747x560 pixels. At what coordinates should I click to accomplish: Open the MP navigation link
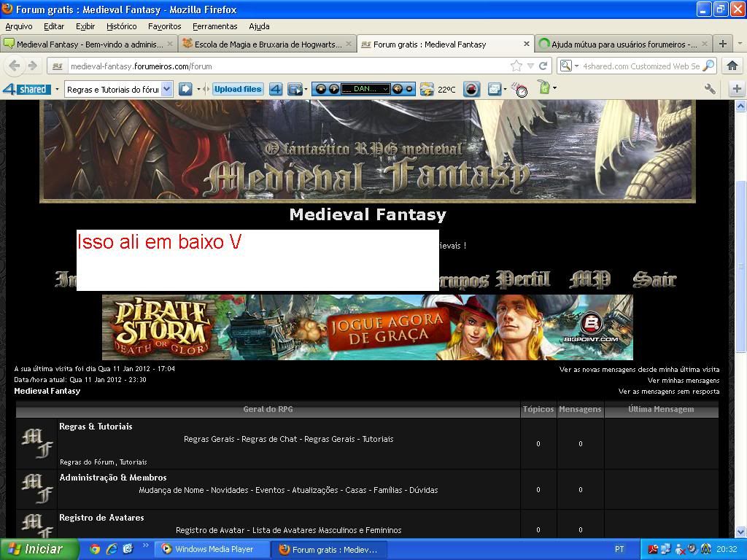coord(589,279)
